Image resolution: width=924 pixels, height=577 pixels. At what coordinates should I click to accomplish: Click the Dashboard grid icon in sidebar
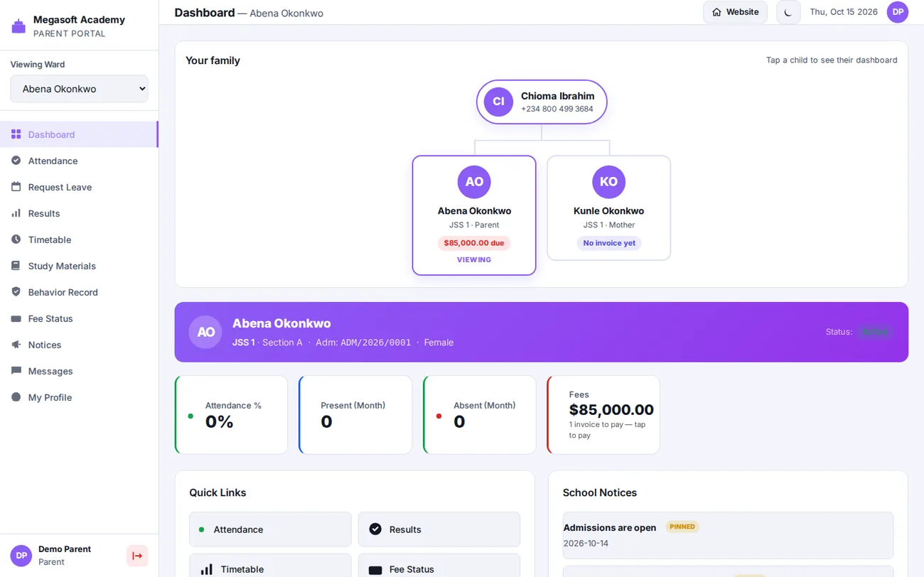point(16,134)
